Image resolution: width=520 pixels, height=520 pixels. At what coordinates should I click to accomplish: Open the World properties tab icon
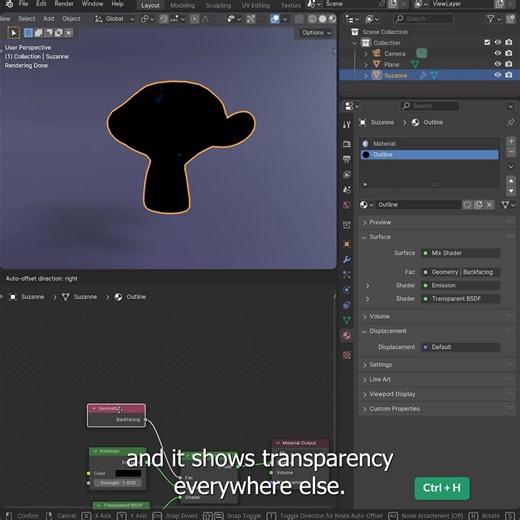pyautogui.click(x=347, y=205)
